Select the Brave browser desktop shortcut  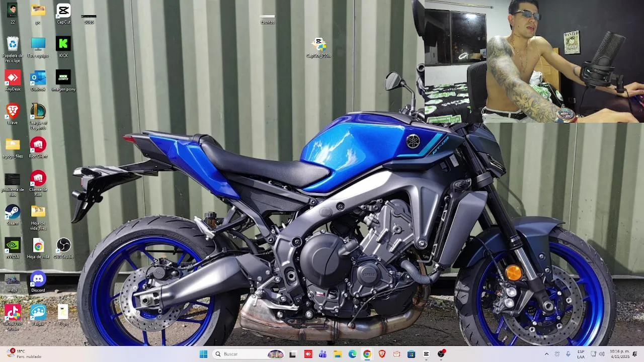point(13,114)
